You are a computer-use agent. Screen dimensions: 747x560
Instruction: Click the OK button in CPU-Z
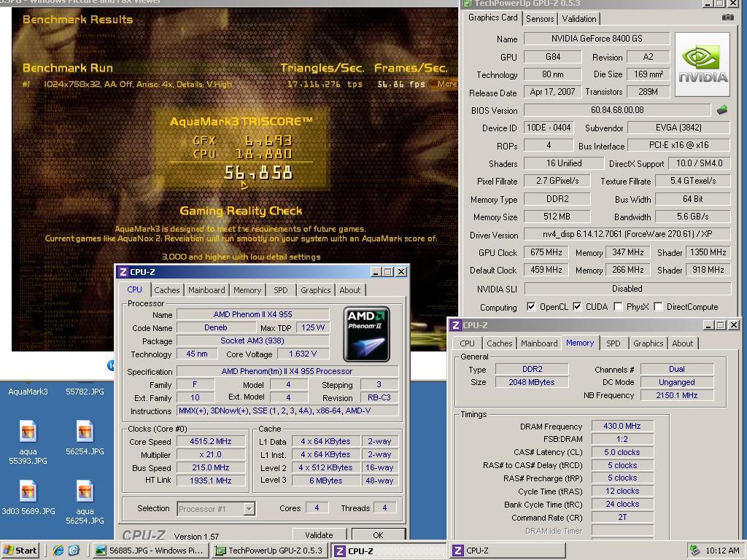tap(379, 534)
